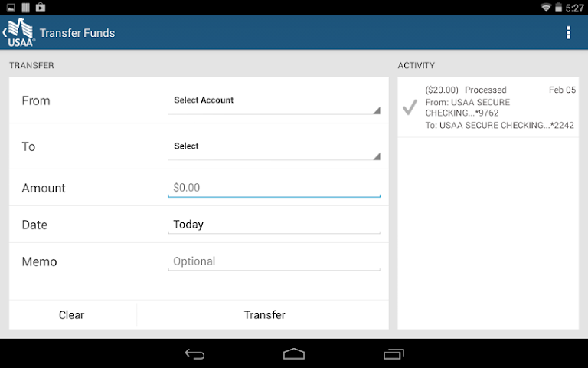
Task: Tap the Android home navigation icon
Action: click(x=294, y=353)
